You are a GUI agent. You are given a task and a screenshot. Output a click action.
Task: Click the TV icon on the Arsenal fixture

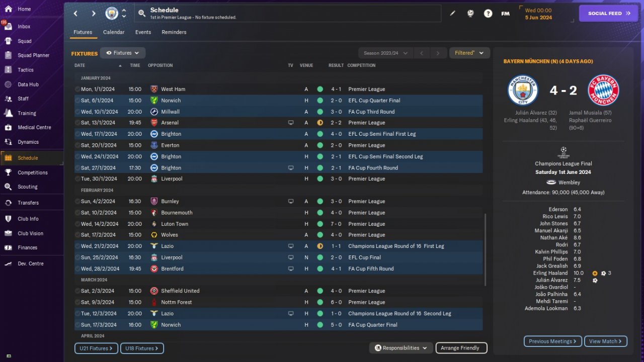(x=290, y=123)
